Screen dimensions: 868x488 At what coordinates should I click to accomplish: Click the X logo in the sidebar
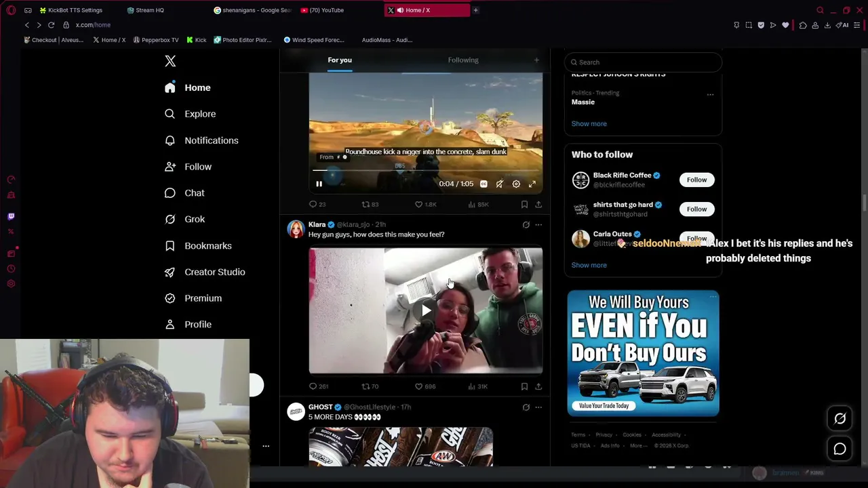pos(170,61)
